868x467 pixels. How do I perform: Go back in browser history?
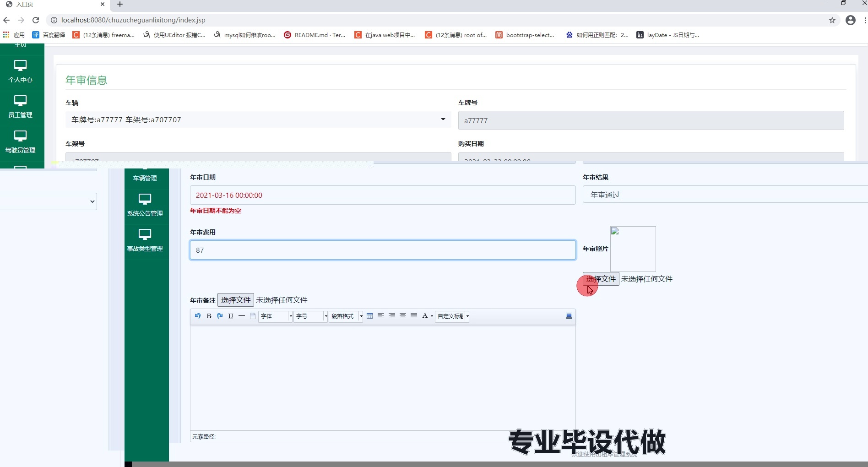[6, 20]
